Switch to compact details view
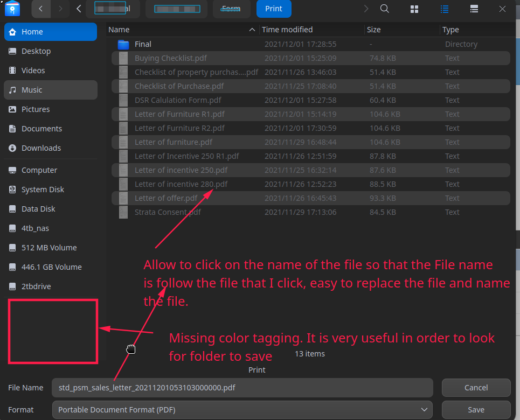This screenshot has width=520, height=420. (x=474, y=9)
